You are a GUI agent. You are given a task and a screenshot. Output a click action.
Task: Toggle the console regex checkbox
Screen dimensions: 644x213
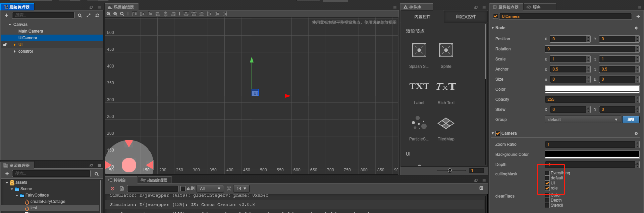point(183,188)
